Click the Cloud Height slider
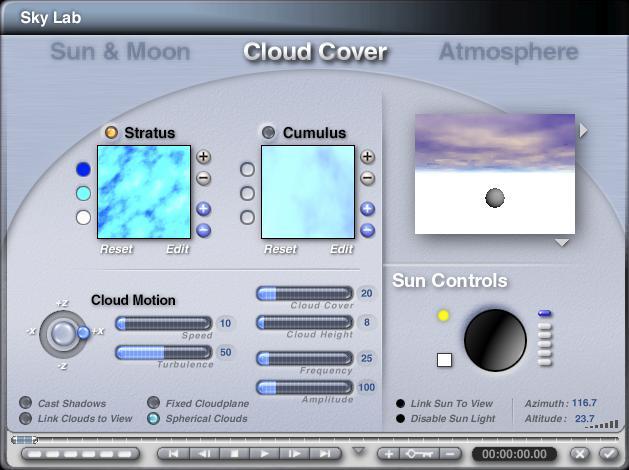Viewport: 629px width, 470px height. coord(304,322)
